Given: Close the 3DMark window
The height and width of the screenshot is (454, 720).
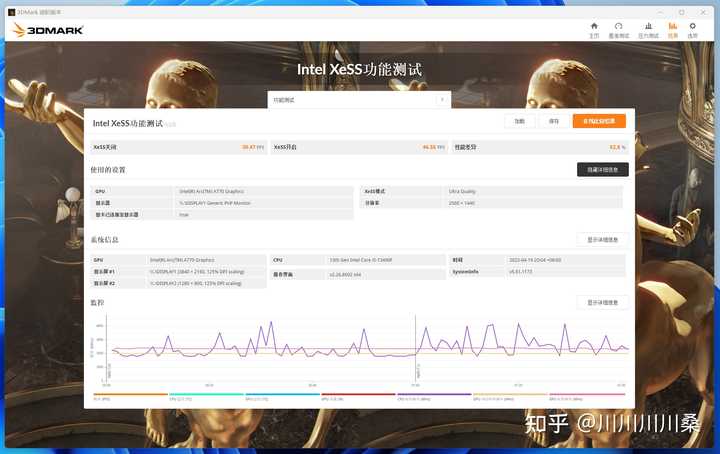Looking at the screenshot, I should 703,12.
